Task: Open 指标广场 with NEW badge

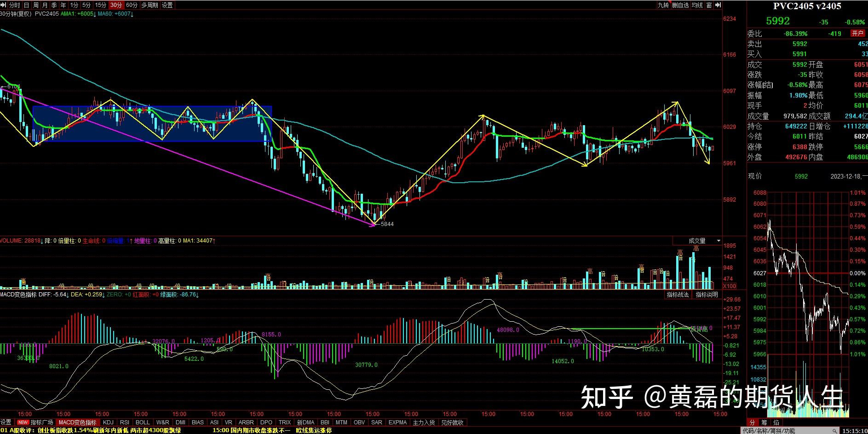Action: (x=36, y=422)
